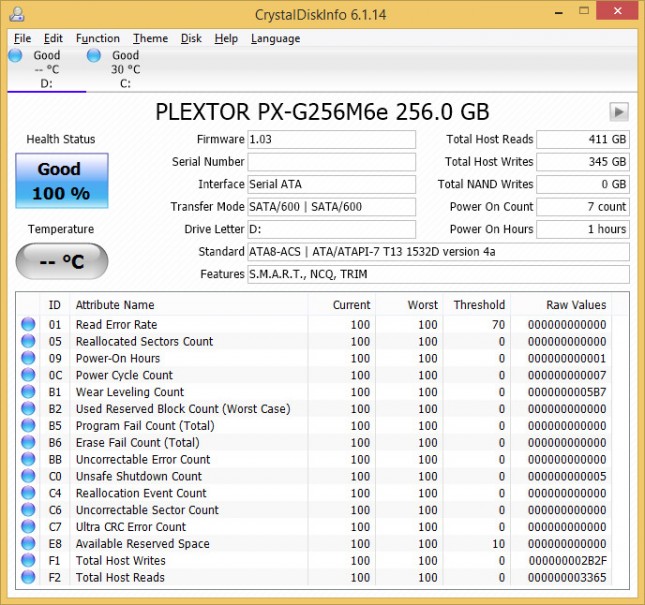Open the Disk menu
Image resolution: width=645 pixels, height=605 pixels.
click(x=191, y=39)
